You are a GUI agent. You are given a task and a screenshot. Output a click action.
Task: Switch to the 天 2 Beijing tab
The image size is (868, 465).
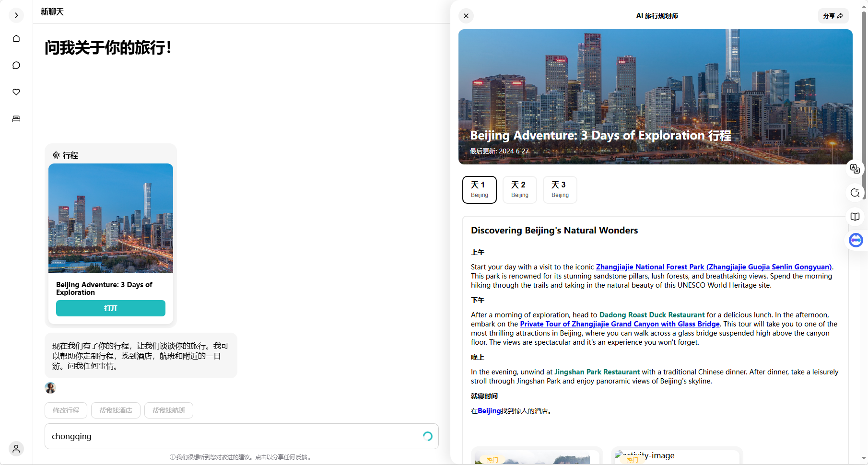(519, 190)
